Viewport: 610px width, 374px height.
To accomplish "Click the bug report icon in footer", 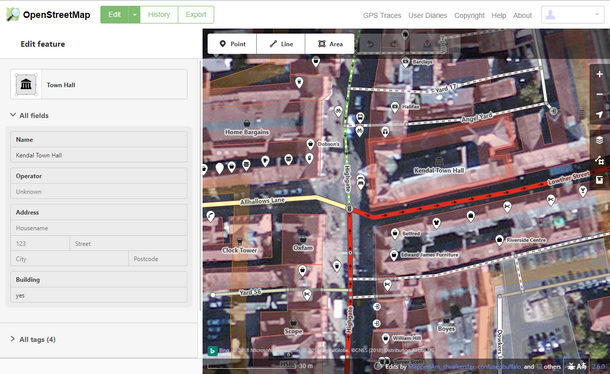I will [x=571, y=366].
